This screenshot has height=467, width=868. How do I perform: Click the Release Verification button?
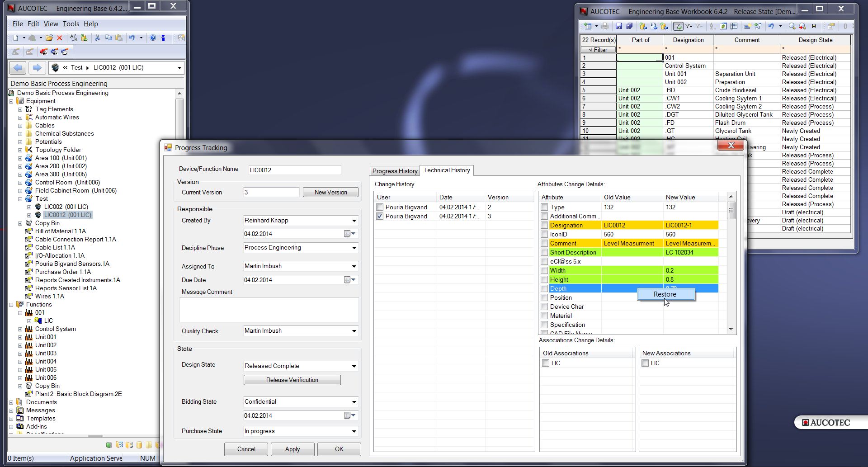click(292, 380)
